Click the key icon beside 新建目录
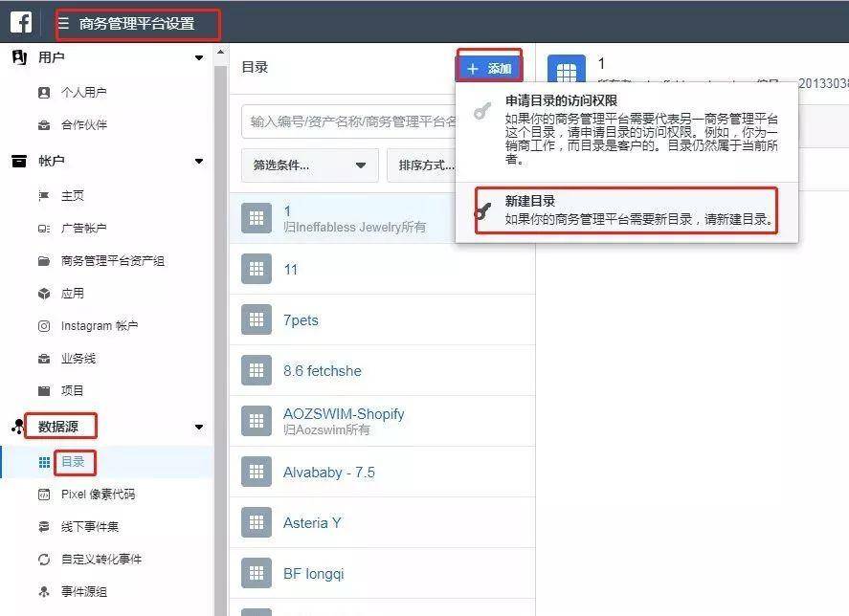The width and height of the screenshot is (849, 616). [x=481, y=210]
